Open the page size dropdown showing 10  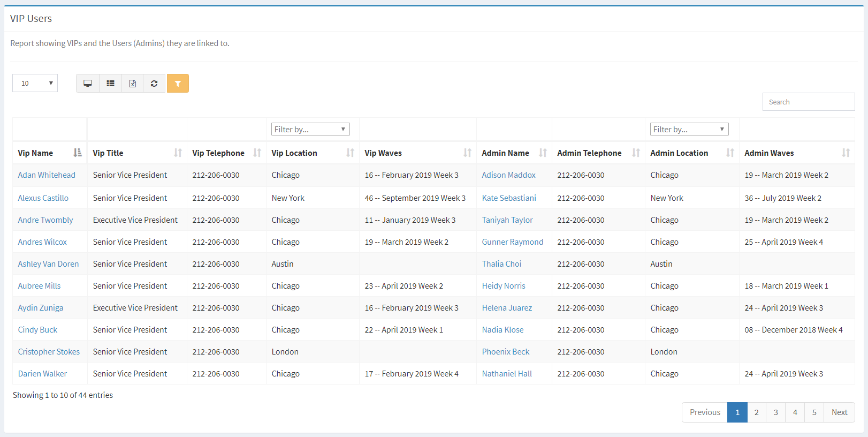click(x=35, y=83)
